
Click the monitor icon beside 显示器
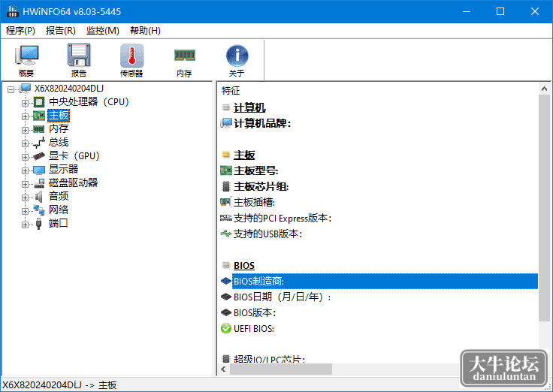pos(39,170)
